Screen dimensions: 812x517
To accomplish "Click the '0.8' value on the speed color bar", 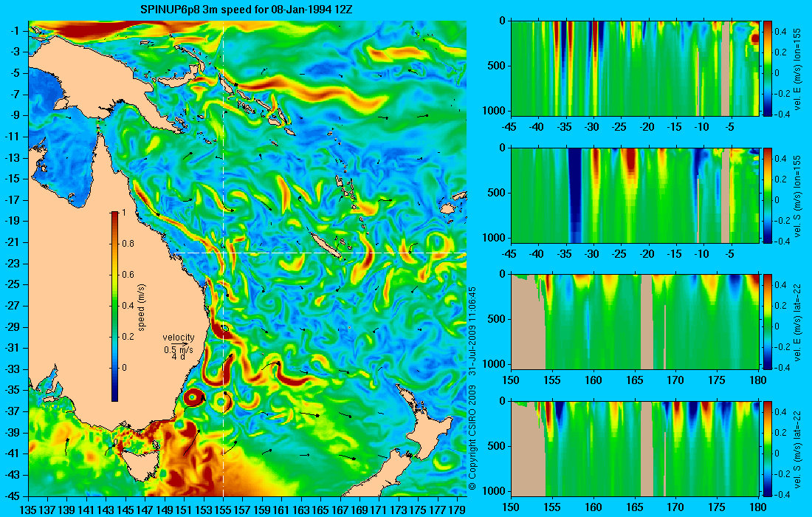I will pos(128,244).
